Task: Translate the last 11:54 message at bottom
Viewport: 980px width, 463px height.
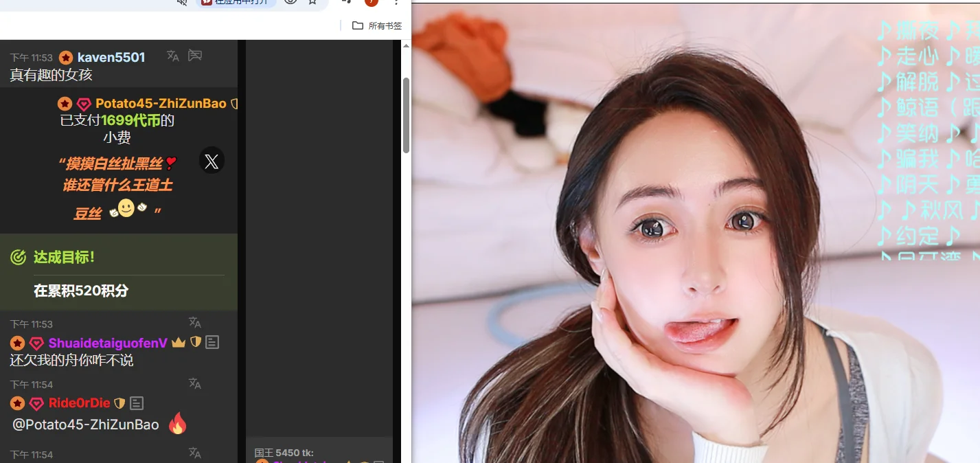Action: tap(195, 453)
